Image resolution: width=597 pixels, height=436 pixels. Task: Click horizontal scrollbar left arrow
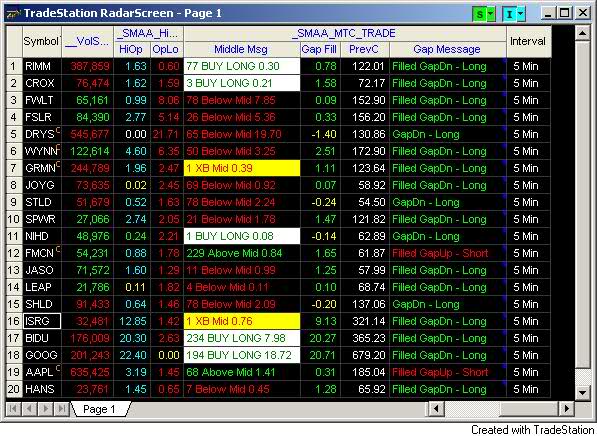point(436,409)
